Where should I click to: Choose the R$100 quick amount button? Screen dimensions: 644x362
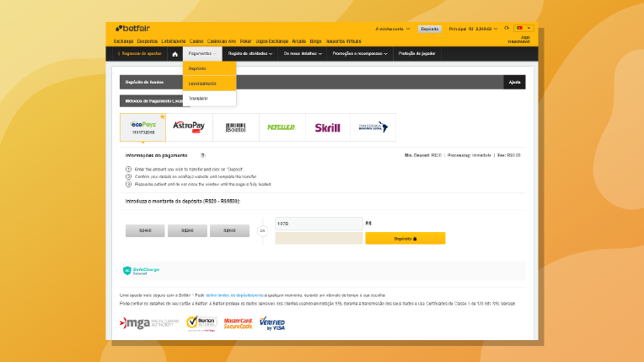(229, 230)
